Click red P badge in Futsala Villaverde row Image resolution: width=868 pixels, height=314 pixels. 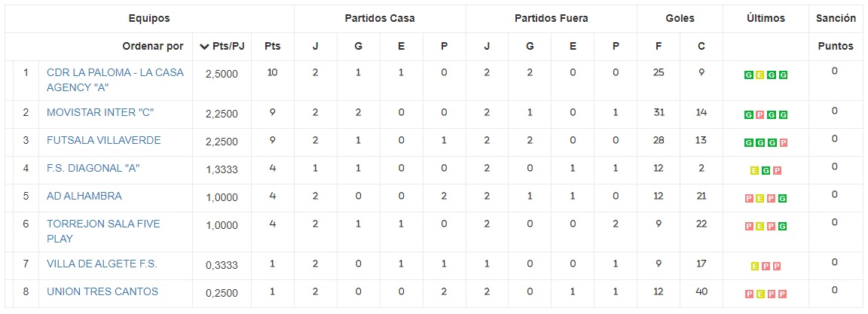click(784, 142)
